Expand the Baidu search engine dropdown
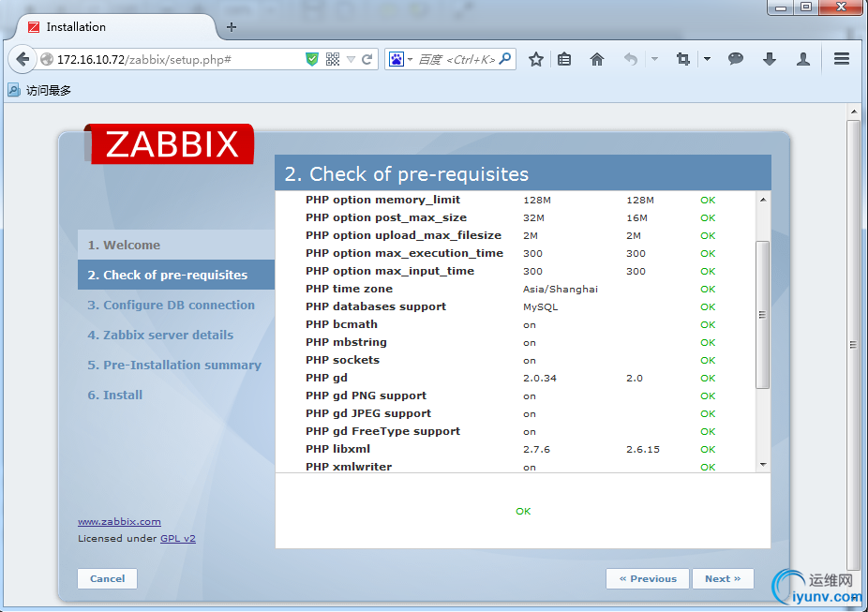868x612 pixels. [x=400, y=59]
